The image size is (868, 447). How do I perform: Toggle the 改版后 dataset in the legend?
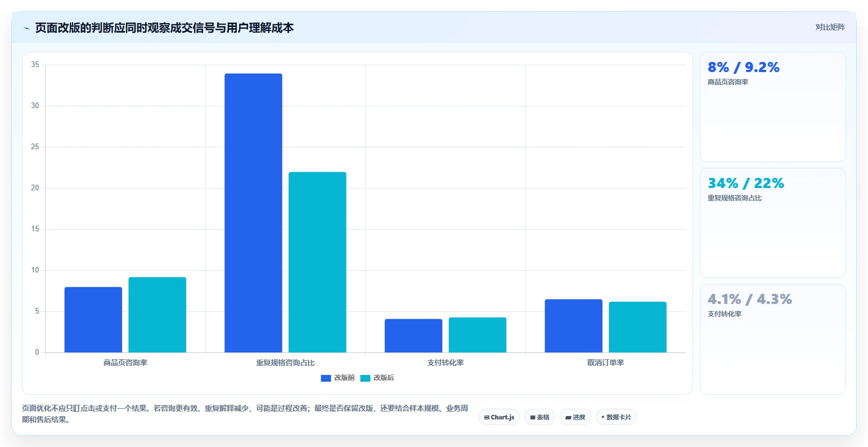[x=377, y=378]
